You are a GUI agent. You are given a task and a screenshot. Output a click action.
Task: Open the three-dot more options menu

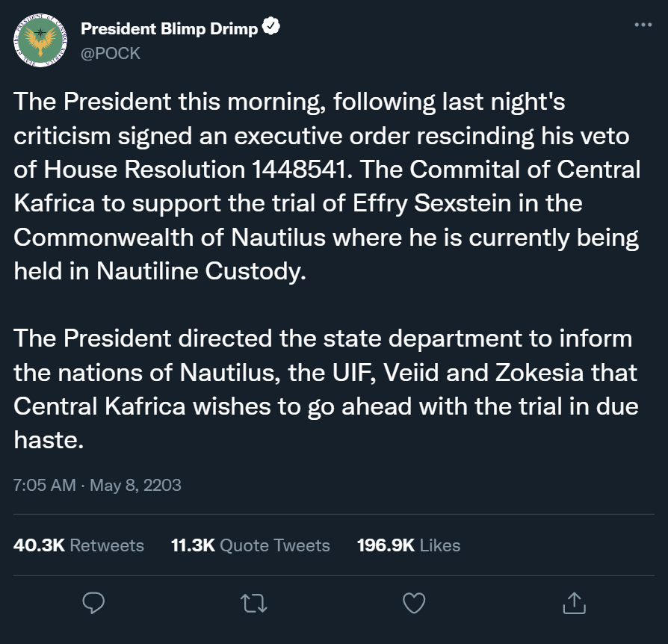[x=643, y=25]
